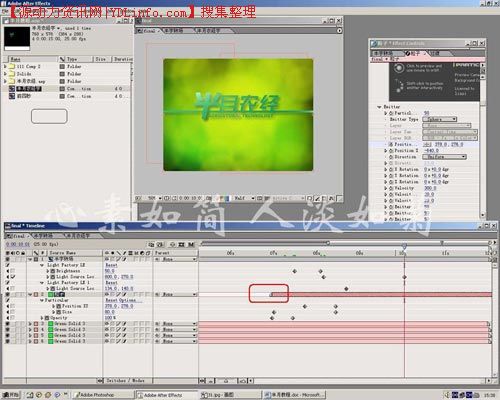This screenshot has width=500, height=400.
Task: Click current time indicator at 10s
Action: (x=404, y=246)
